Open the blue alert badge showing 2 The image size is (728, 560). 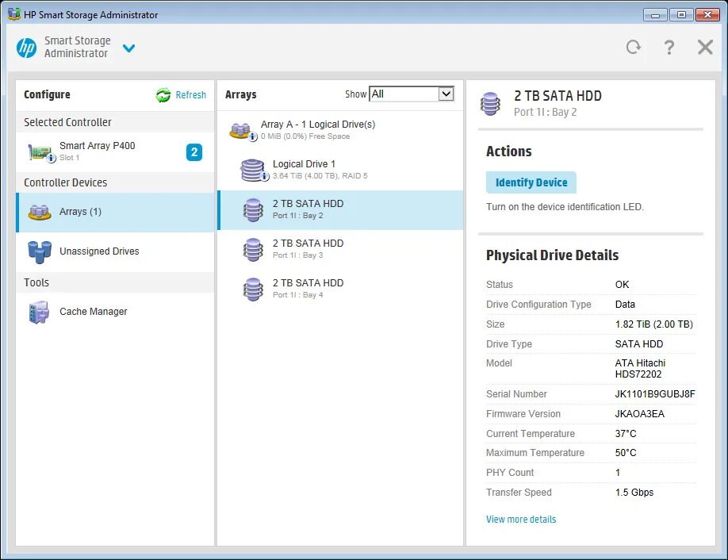coord(194,152)
